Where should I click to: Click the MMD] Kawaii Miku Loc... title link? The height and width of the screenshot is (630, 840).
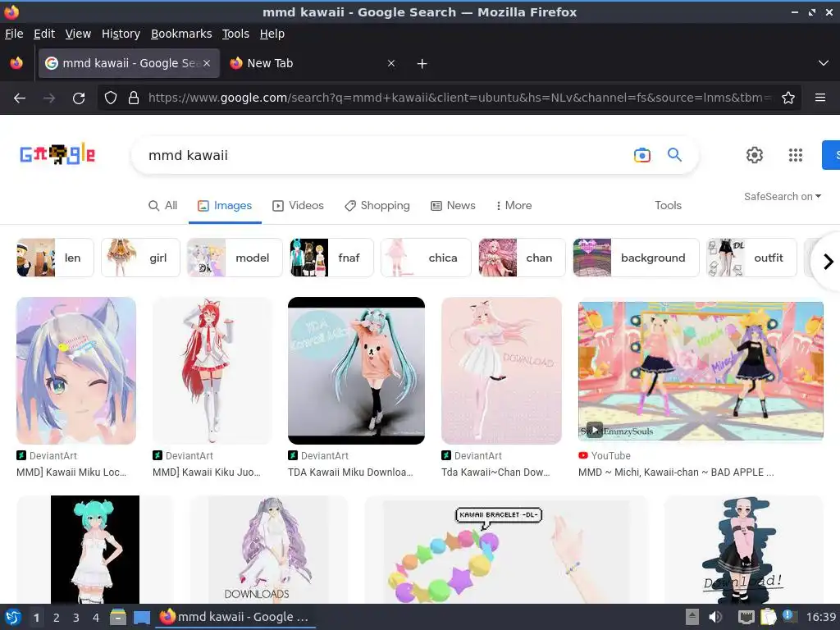pos(71,472)
